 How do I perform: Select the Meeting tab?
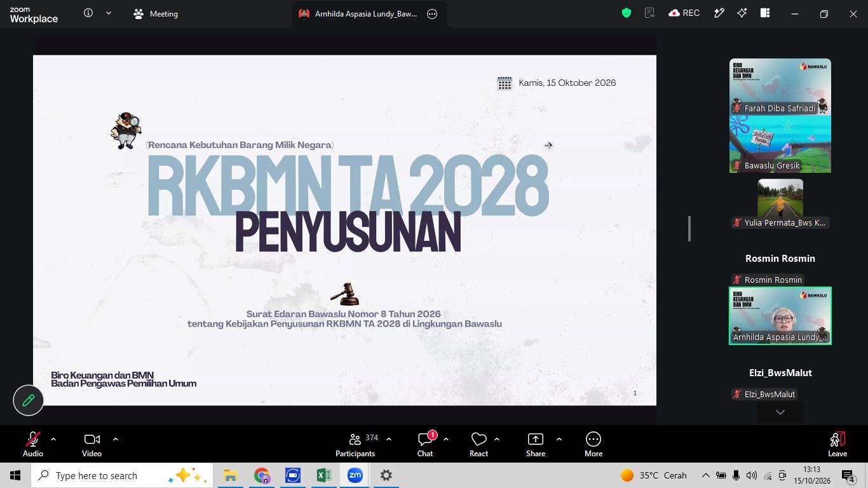(x=156, y=14)
